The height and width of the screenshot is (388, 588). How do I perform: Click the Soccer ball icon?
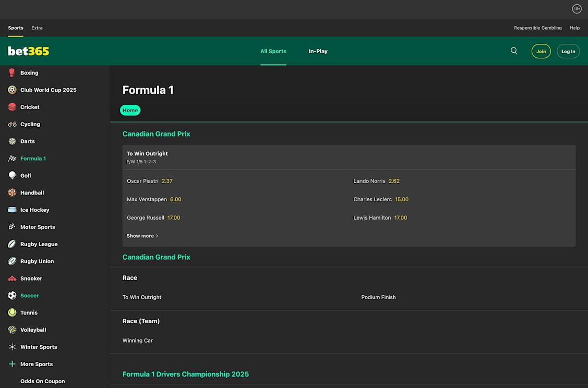point(12,295)
